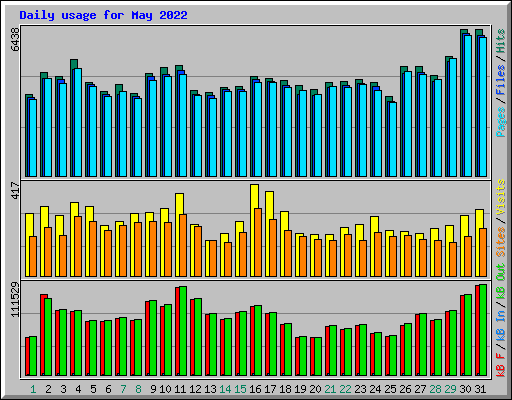Click the day 17 orange sites bar

click(x=273, y=248)
